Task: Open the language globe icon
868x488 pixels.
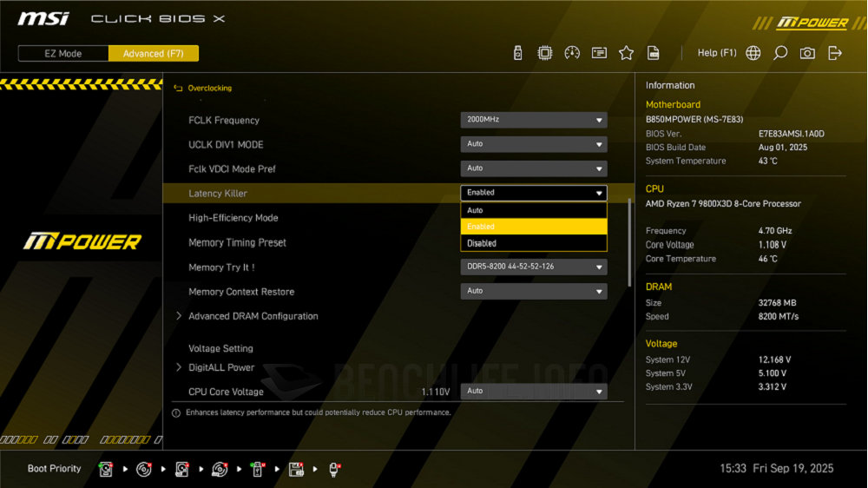Action: coord(753,53)
